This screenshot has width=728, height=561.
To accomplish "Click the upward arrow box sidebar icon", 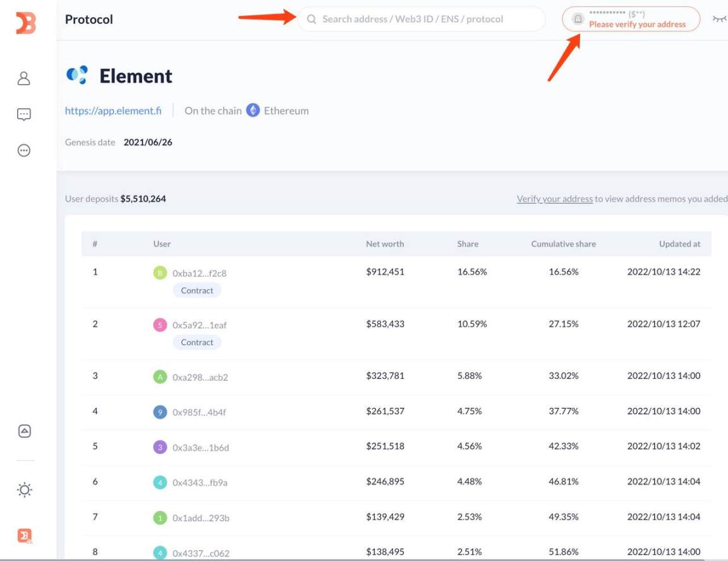I will point(25,431).
